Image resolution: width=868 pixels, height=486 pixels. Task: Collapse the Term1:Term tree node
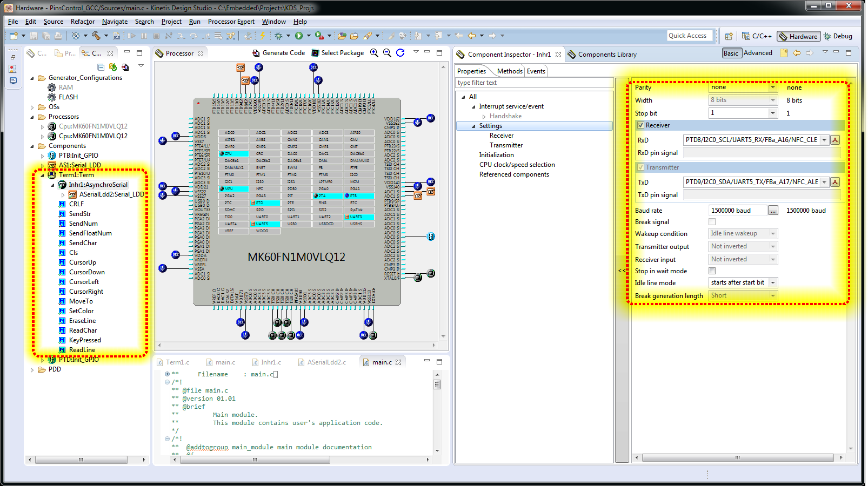coord(42,175)
